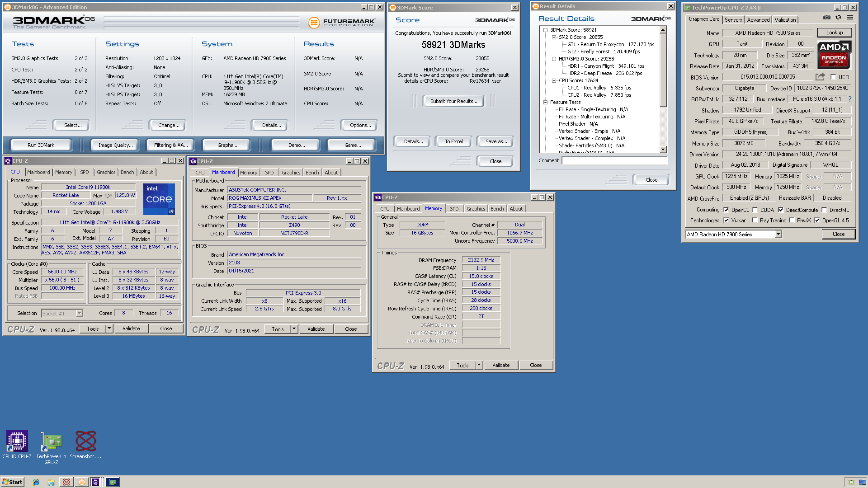
Task: Take a GPU-Z screenshot with the camera icon
Action: point(826,18)
